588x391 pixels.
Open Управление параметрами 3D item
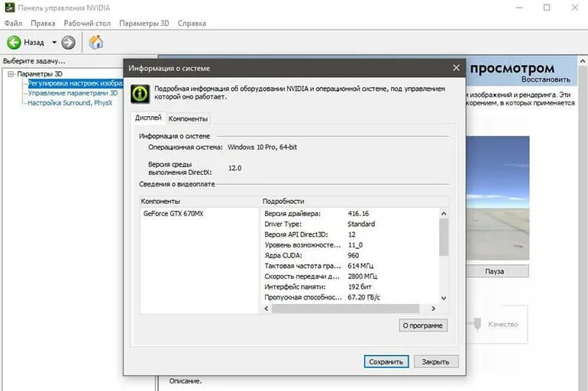click(x=73, y=93)
